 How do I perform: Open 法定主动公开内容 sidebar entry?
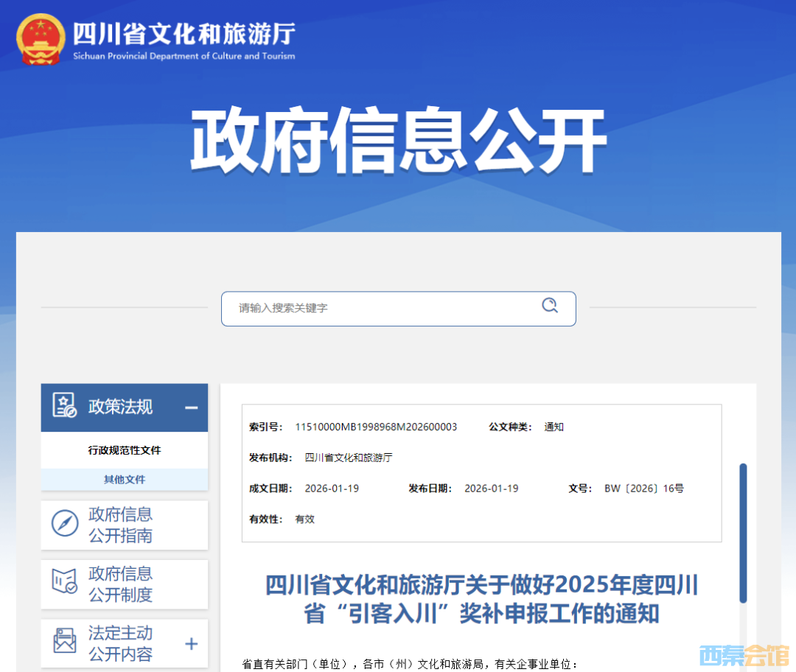(121, 643)
